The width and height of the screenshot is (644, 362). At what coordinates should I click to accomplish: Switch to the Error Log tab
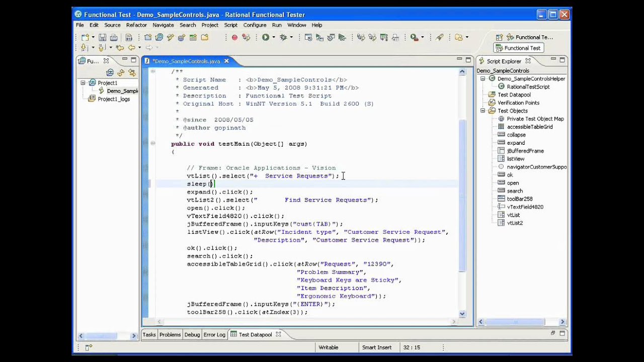coord(214,335)
